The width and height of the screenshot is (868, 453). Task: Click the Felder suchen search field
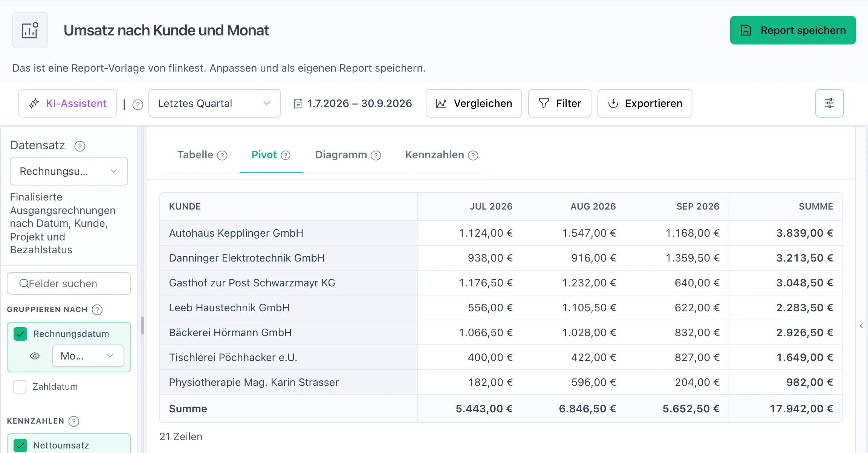coord(69,284)
